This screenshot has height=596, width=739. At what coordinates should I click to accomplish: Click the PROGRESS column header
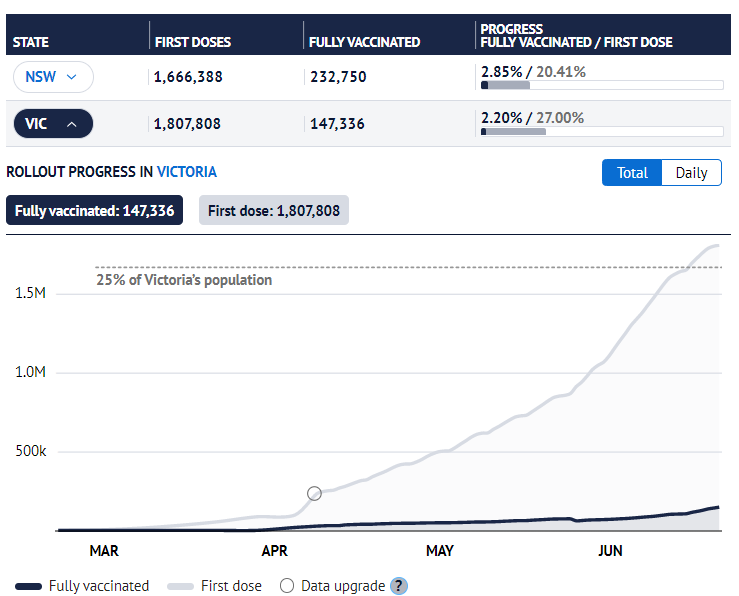click(576, 36)
